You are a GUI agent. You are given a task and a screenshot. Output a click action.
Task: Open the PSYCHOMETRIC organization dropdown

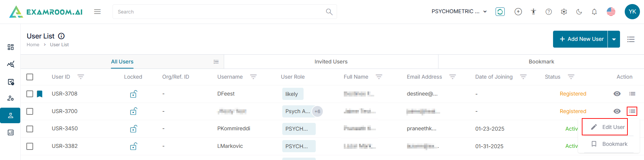459,11
